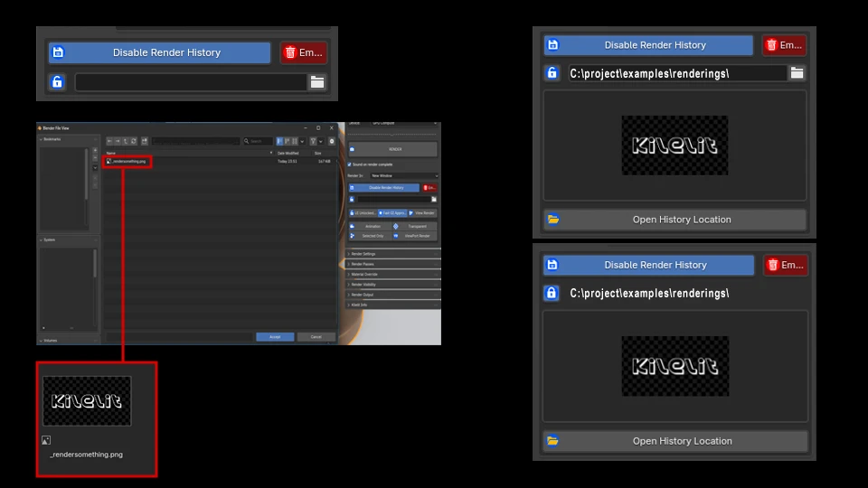The image size is (868, 488).
Task: Click the large empty history path field
Action: [191, 82]
